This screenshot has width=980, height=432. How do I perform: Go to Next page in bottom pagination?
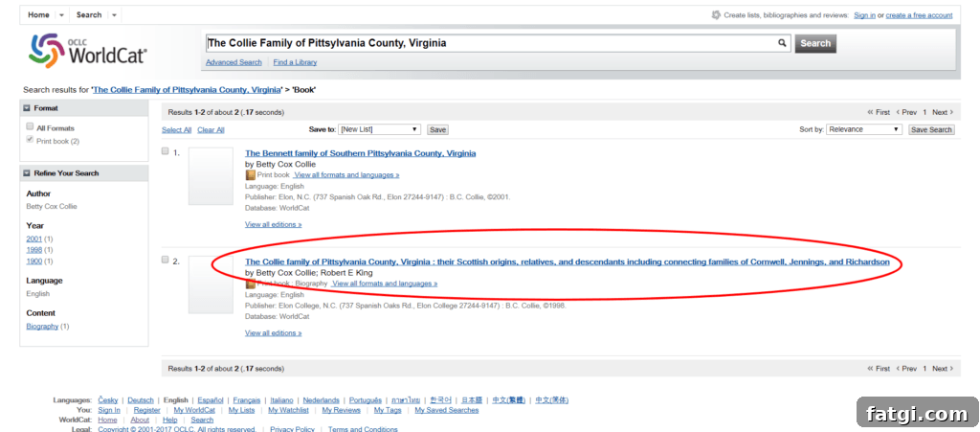tap(943, 369)
